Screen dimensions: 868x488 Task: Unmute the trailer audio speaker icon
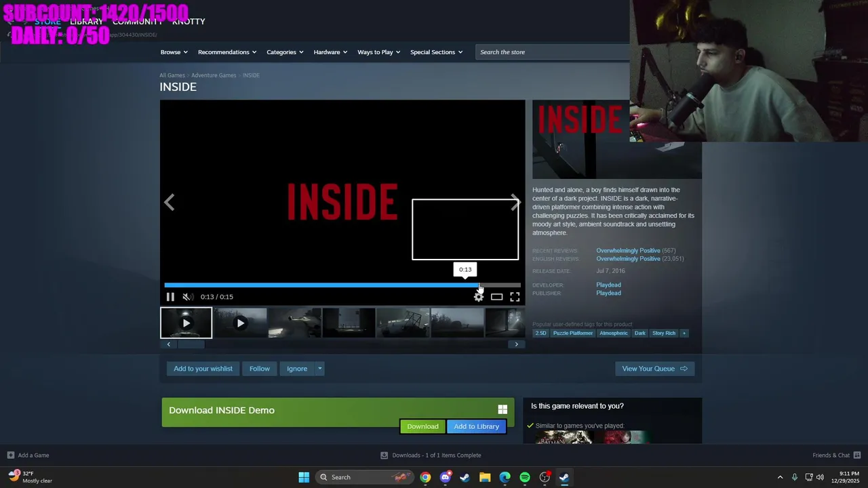pos(188,297)
